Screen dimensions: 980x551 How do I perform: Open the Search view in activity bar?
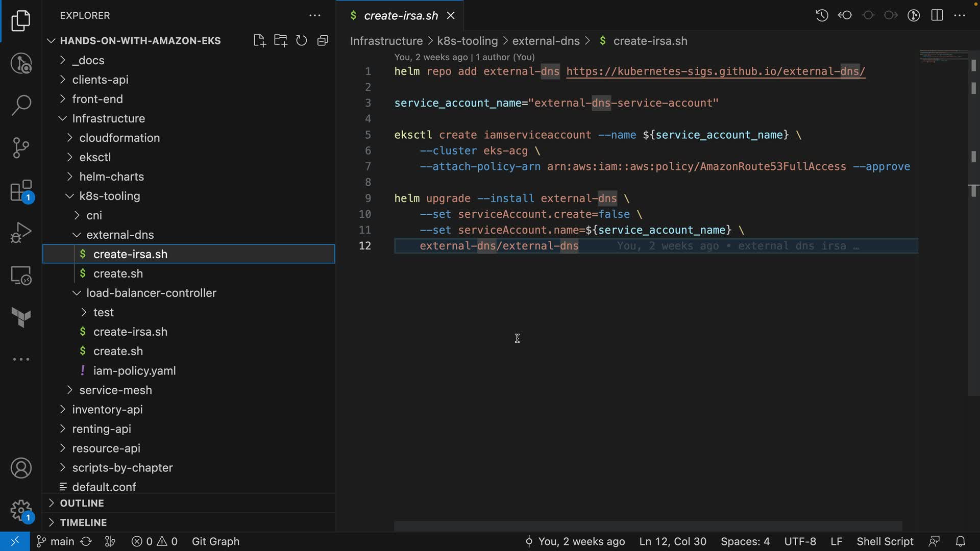21,105
